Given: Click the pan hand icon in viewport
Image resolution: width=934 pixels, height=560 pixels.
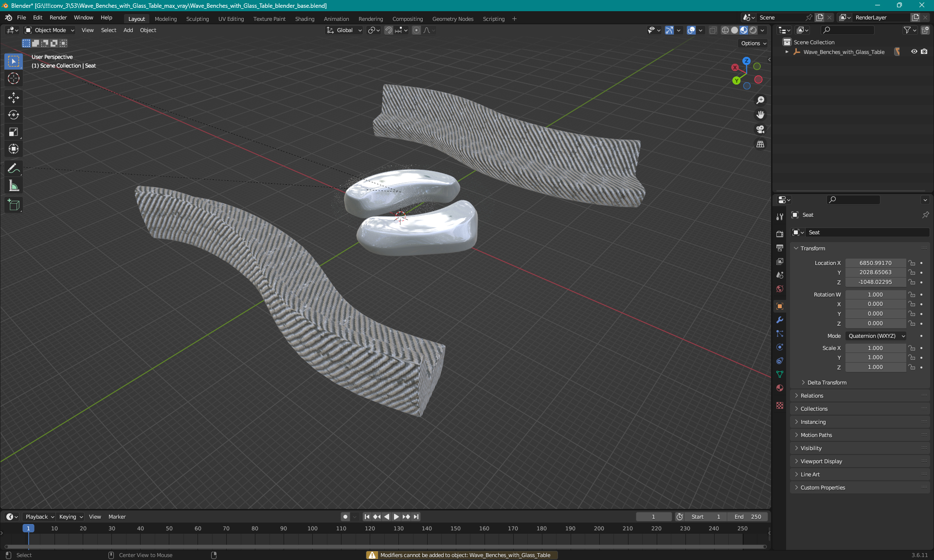Looking at the screenshot, I should click(x=760, y=115).
